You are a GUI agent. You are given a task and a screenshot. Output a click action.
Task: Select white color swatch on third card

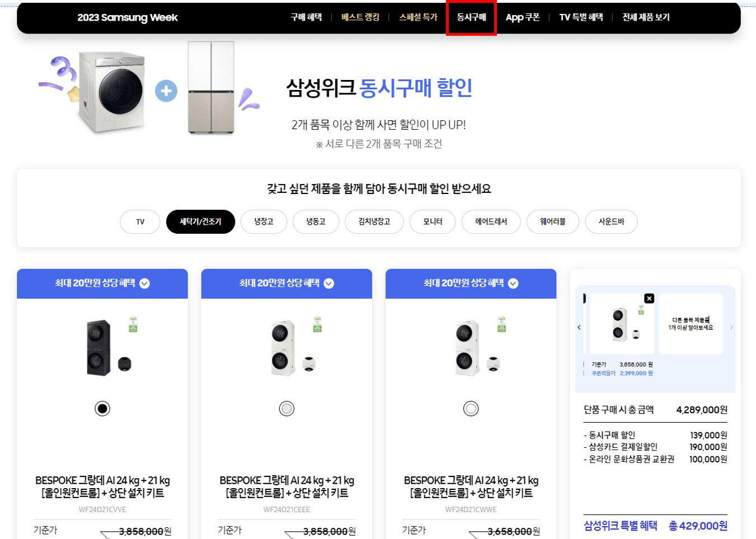coord(471,409)
